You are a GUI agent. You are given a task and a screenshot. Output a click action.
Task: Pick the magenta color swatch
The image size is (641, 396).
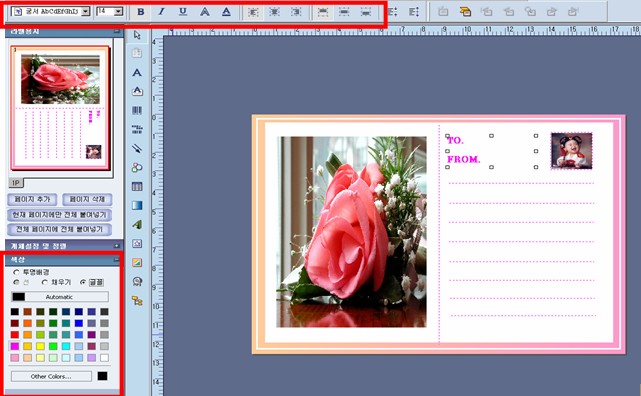point(15,346)
